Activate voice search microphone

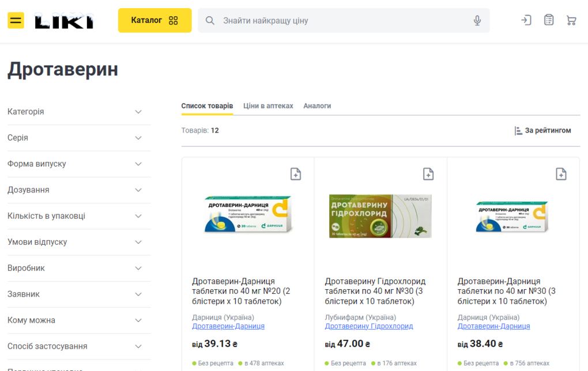[x=477, y=21]
